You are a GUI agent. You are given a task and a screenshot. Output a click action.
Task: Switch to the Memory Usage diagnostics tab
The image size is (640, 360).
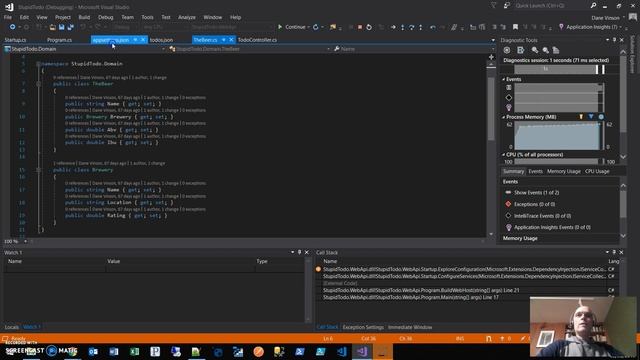[x=564, y=171]
